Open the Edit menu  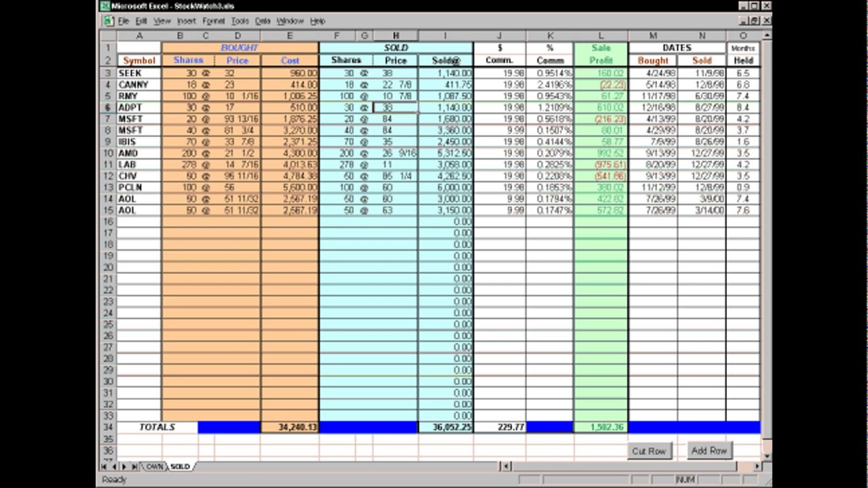point(141,21)
